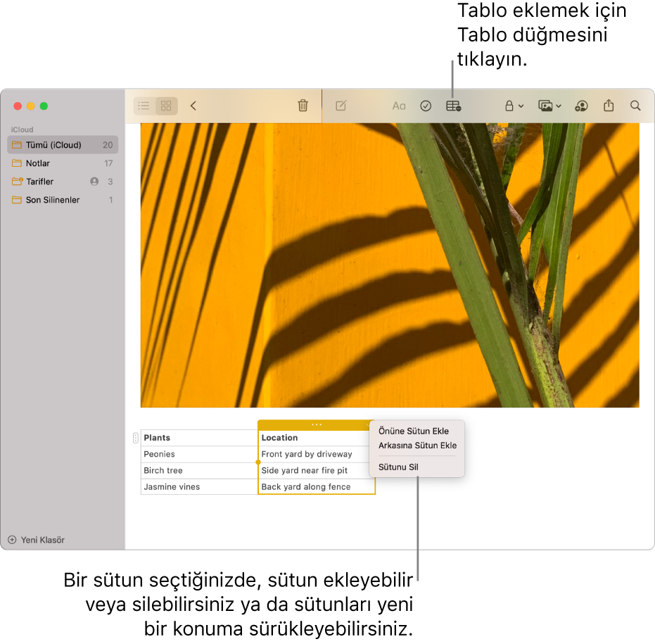This screenshot has height=644, width=655.
Task: Click the collaborate add people icon
Action: [581, 106]
